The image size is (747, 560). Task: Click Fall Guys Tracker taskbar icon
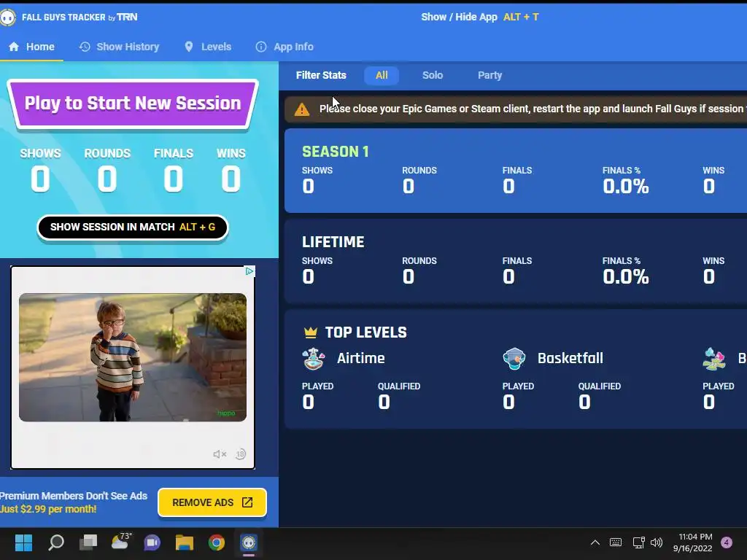coord(249,542)
